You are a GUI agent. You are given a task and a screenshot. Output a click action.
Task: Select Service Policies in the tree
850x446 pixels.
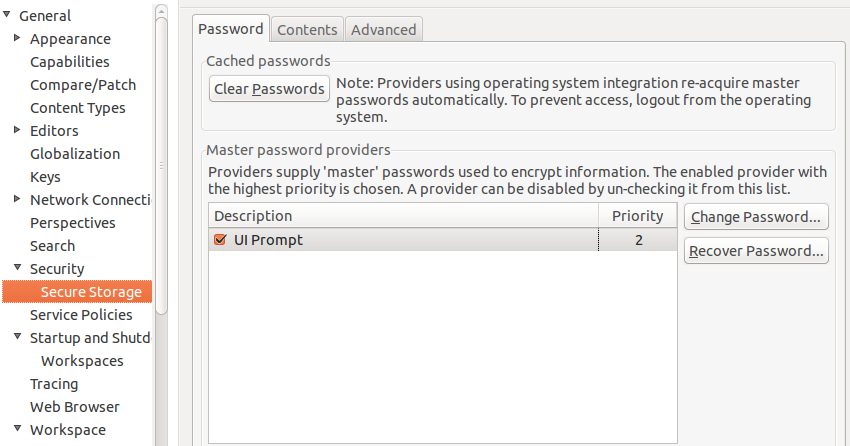coord(81,315)
